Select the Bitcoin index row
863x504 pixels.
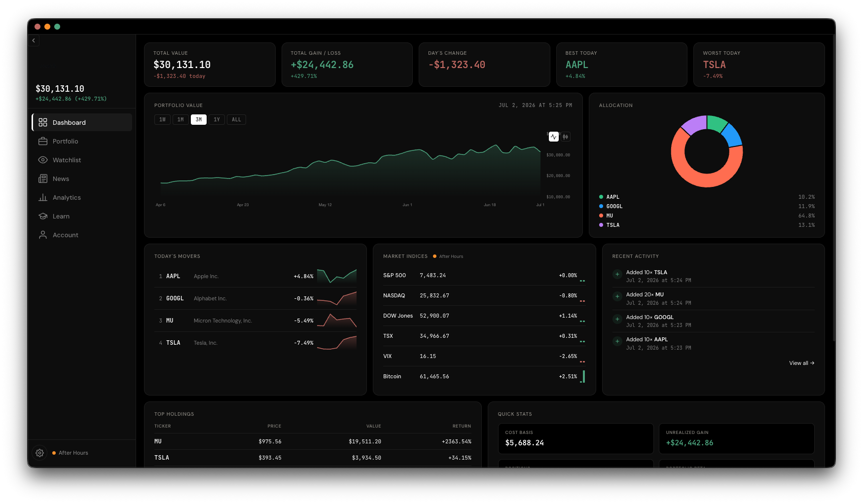(x=484, y=376)
